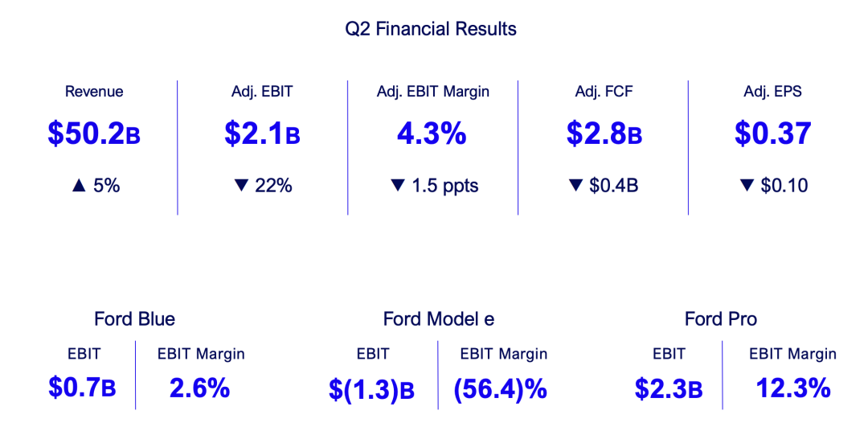The height and width of the screenshot is (427, 868).
Task: Click Ford Blue's 2.6% EBIT margin
Action: point(199,388)
